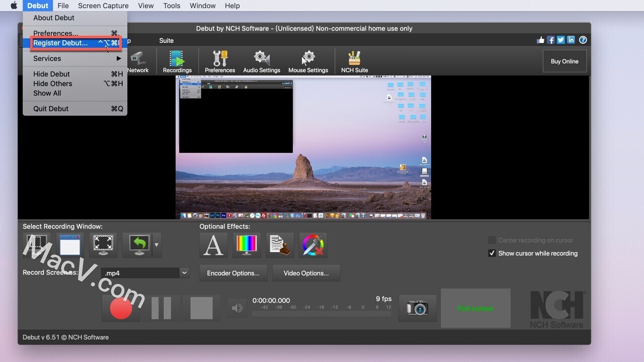Take a snapshot with camera icon
Viewport: 644px width, 362px height.
click(x=418, y=308)
